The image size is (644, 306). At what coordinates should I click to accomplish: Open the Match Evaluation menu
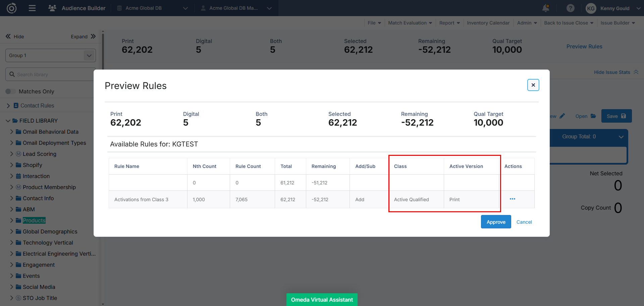(410, 23)
